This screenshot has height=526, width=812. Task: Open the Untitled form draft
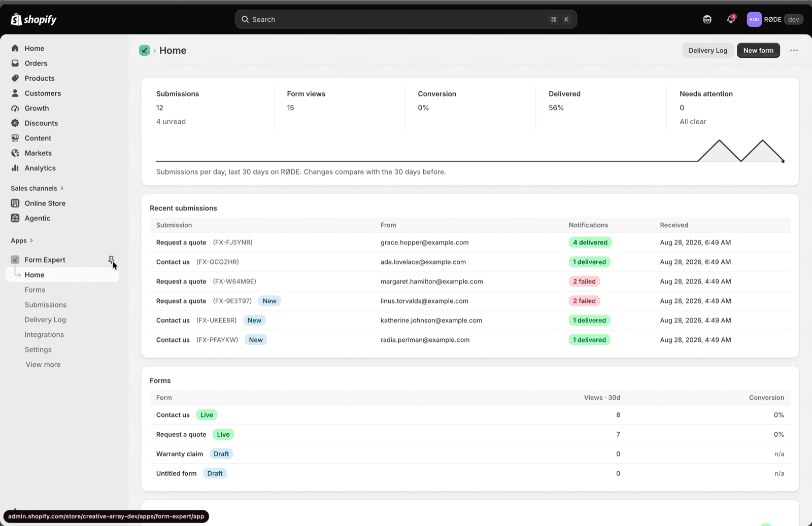coord(470,474)
